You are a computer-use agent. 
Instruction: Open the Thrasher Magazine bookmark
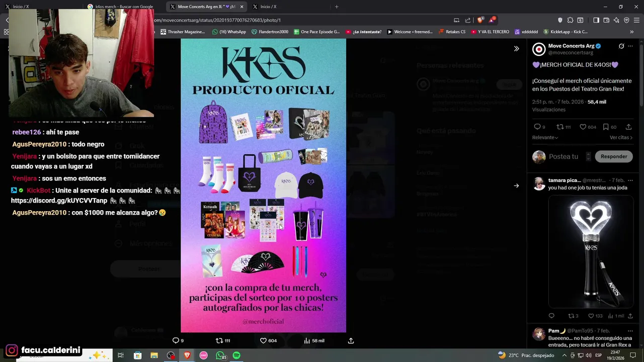click(183, 32)
